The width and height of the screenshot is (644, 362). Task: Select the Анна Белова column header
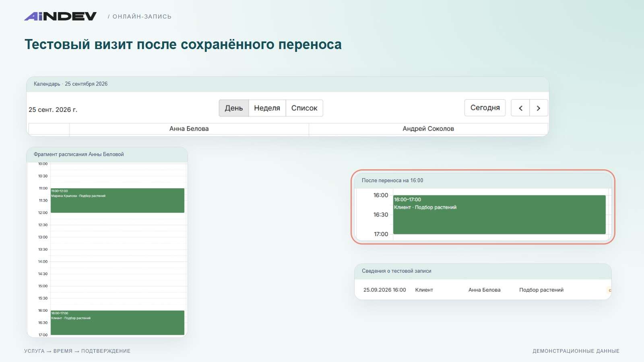pyautogui.click(x=189, y=129)
